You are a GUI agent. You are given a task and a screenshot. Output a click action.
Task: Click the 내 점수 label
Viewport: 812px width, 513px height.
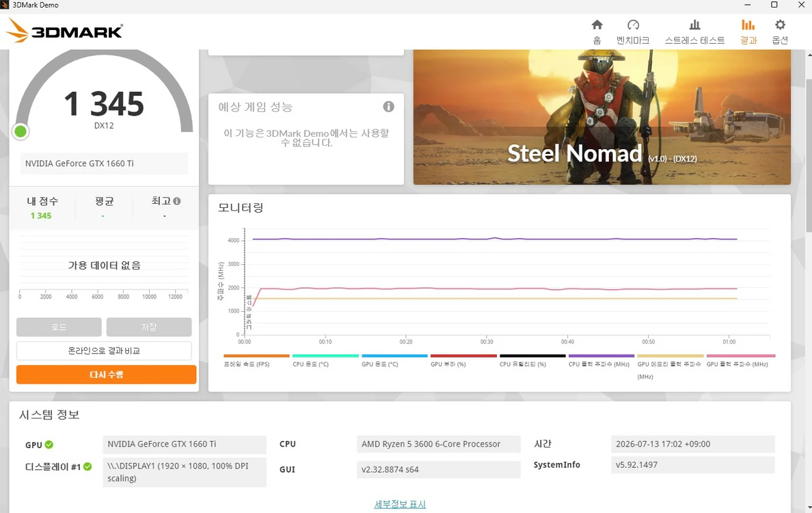(x=42, y=201)
